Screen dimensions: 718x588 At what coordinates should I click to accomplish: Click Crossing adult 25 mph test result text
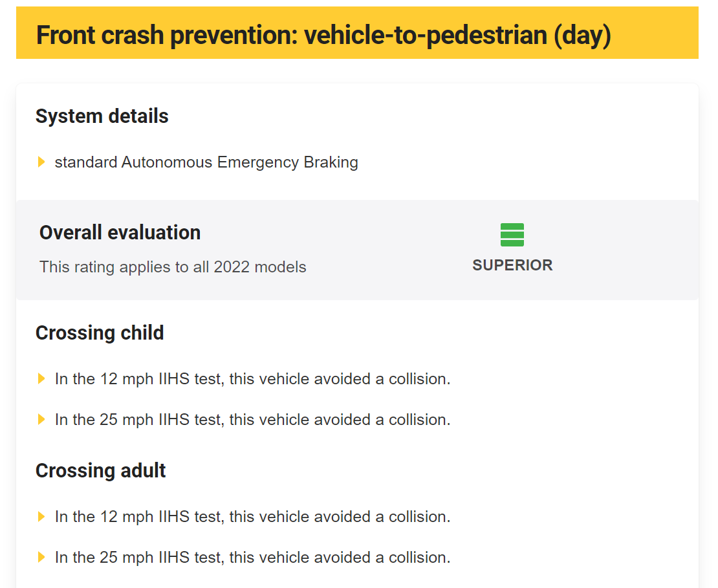coord(253,558)
